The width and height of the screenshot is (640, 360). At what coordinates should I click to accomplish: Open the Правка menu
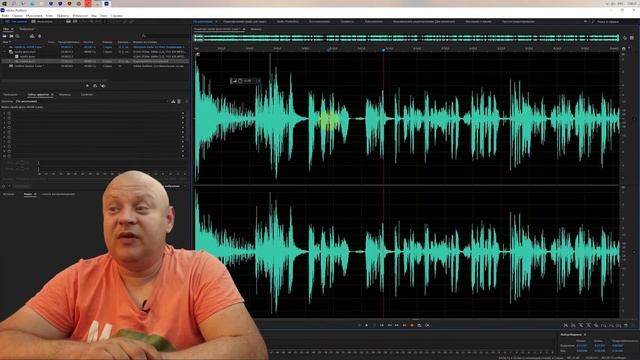[x=17, y=16]
